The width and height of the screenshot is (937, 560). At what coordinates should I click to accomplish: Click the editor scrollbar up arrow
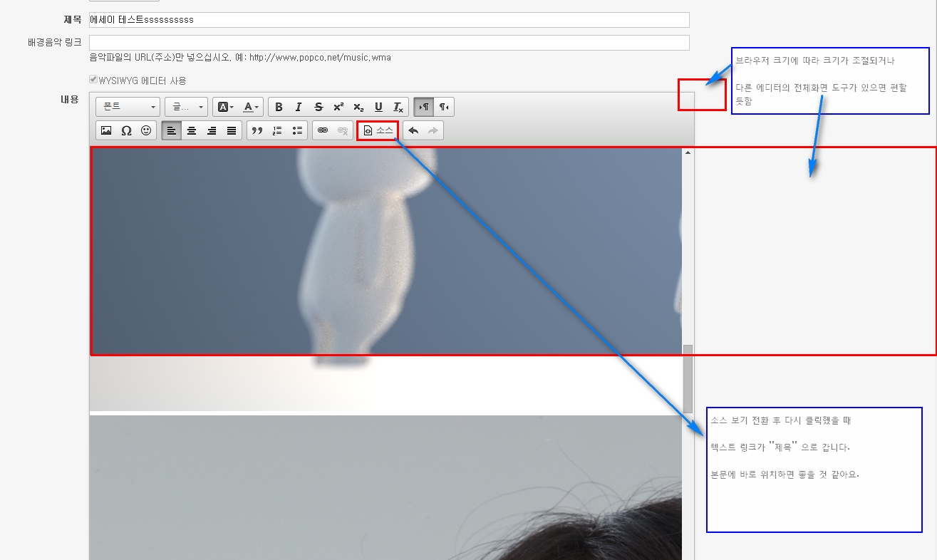tap(688, 152)
